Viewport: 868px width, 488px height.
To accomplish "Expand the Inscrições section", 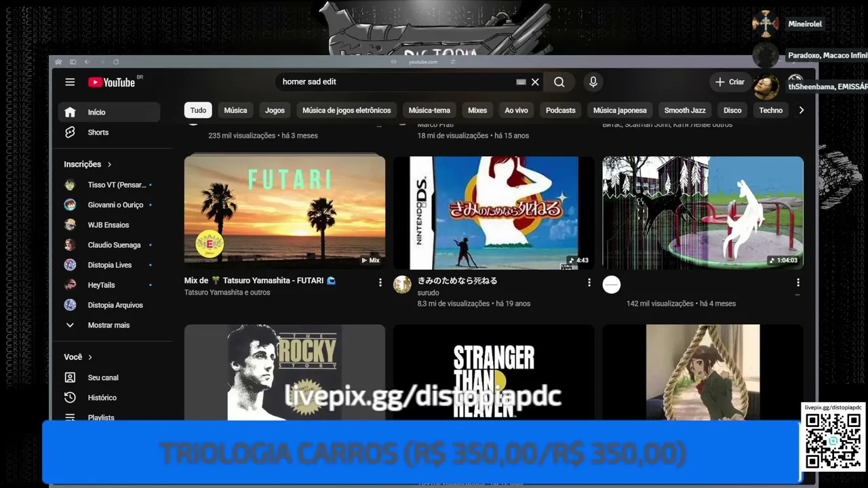I will tap(87, 164).
